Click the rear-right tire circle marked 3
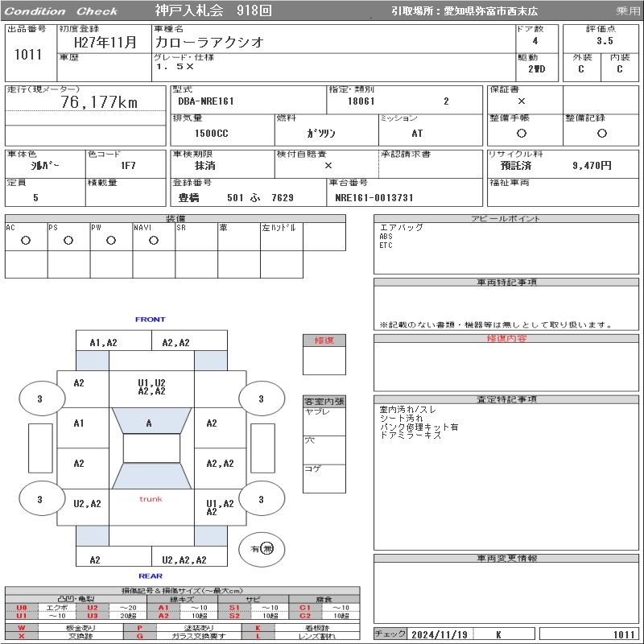Viewport: 644px width, 644px height. coord(261,499)
